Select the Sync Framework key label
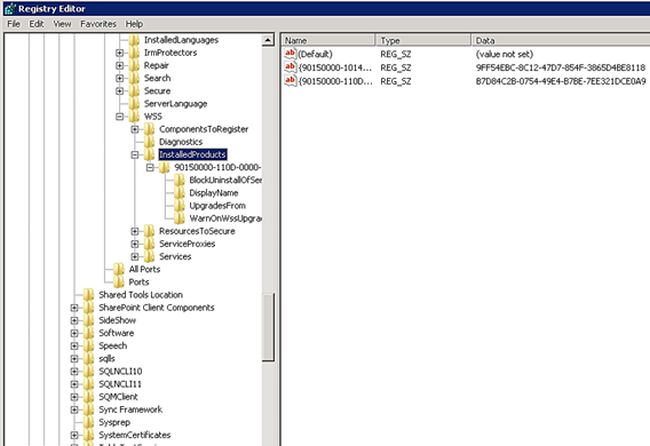The height and width of the screenshot is (446, 650). pyautogui.click(x=130, y=410)
